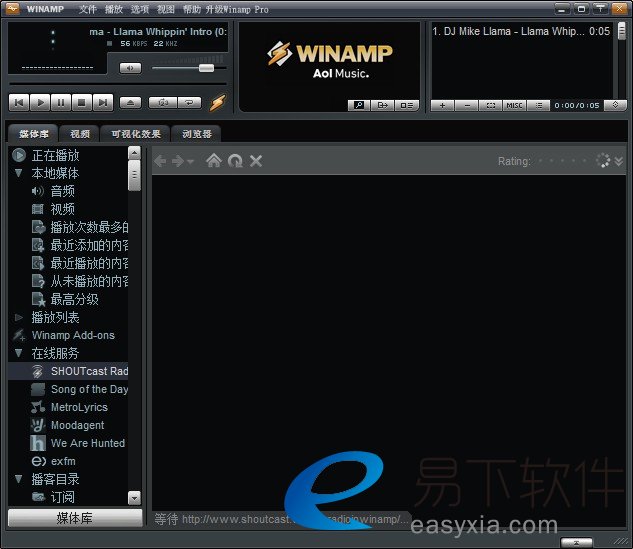Open the playlist MISC menu
Viewport: 633px width, 549px height.
coord(514,105)
